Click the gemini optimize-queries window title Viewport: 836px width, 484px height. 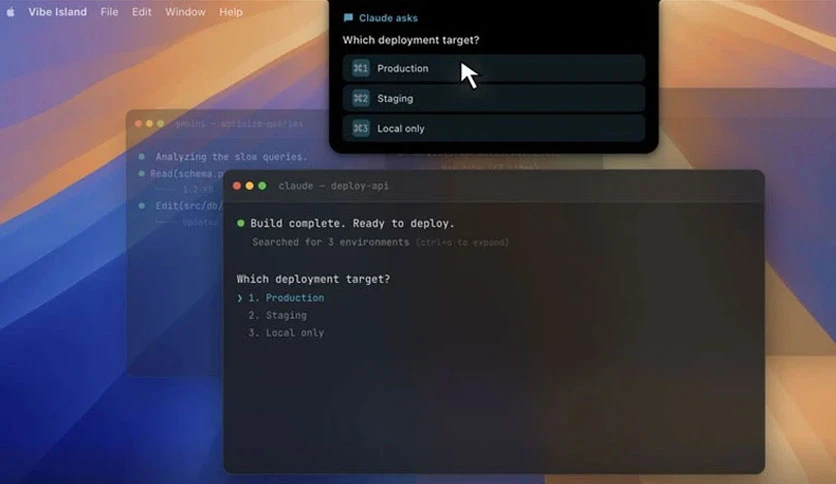[x=239, y=124]
